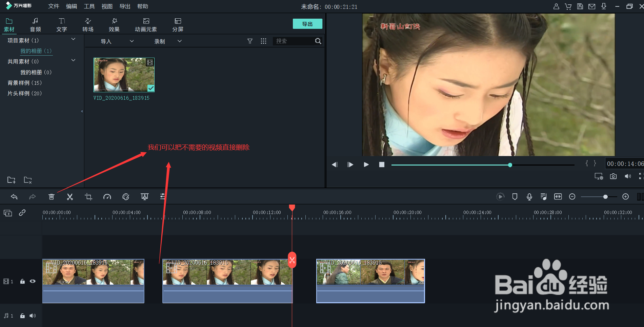
Task: Open the 视图 menu
Action: 107,6
